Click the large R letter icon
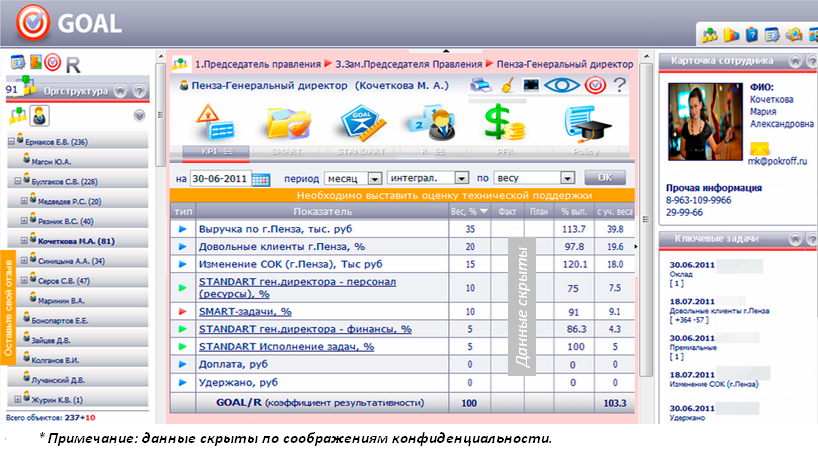The width and height of the screenshot is (818, 458). pyautogui.click(x=73, y=65)
